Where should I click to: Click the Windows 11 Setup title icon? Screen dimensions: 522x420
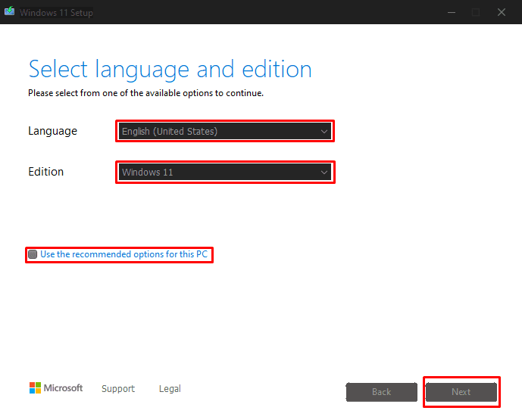coord(9,11)
